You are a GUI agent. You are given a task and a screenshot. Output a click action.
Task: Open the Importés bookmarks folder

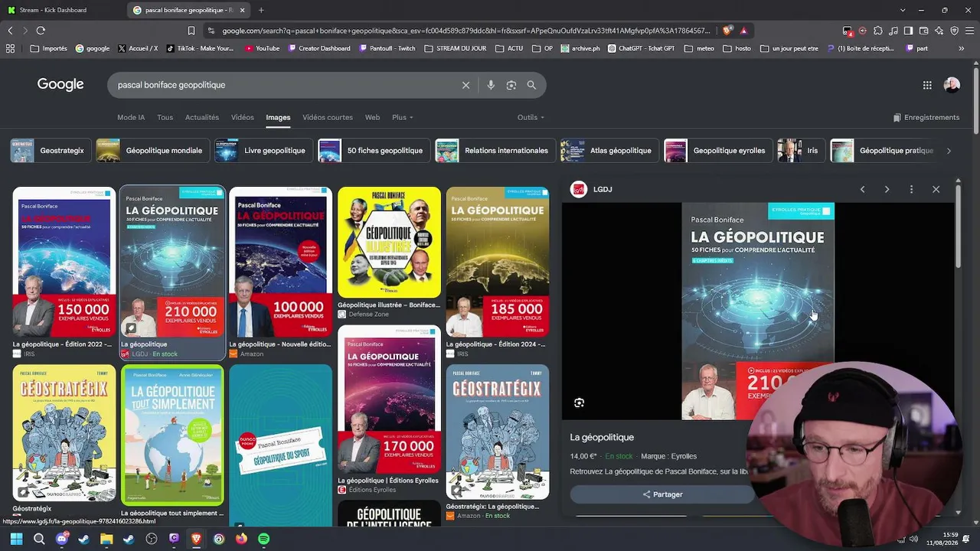click(48, 48)
